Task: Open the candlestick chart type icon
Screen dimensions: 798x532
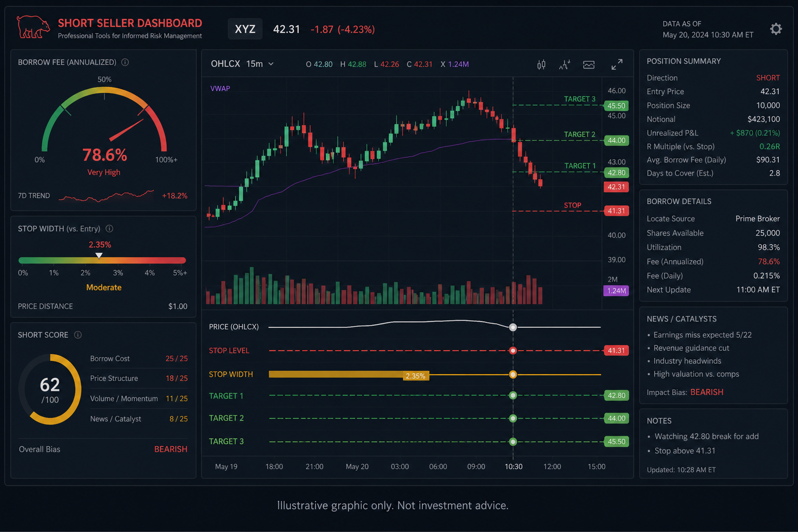Action: pyautogui.click(x=541, y=64)
